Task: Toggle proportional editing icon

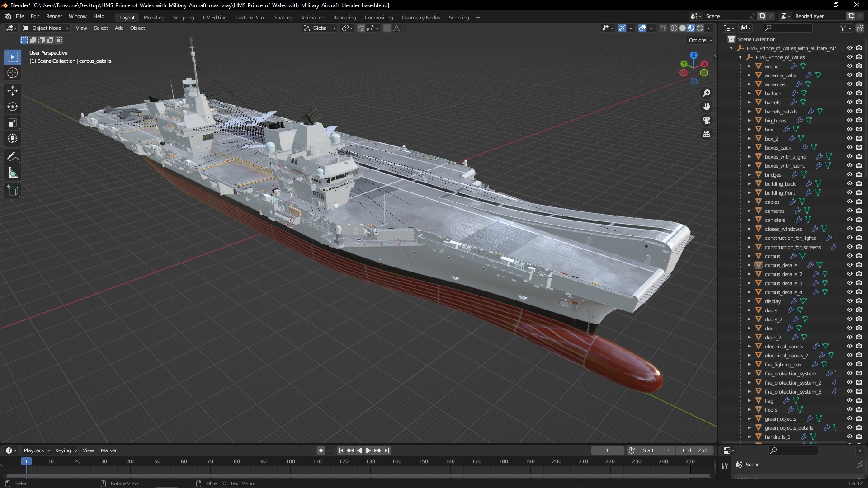Action: (387, 28)
